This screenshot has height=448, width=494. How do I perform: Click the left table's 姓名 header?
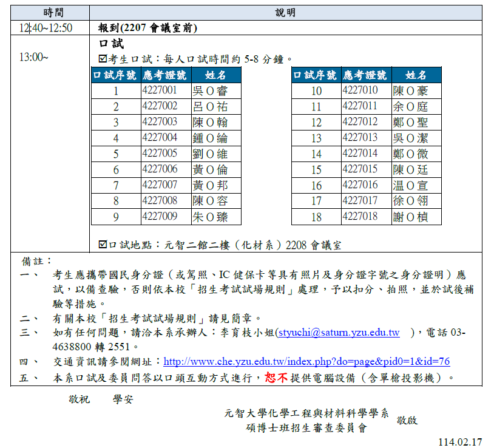pos(216,75)
